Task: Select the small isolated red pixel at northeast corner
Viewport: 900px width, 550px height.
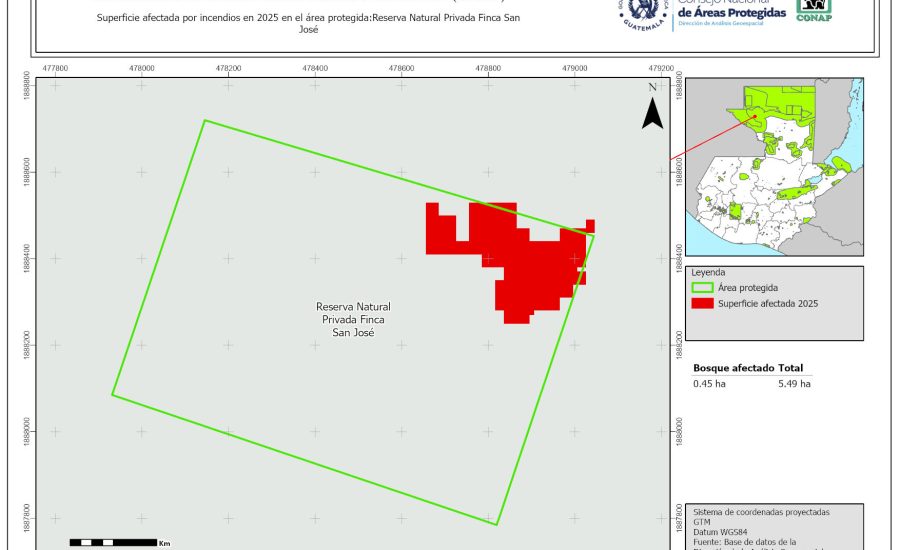Action: pyautogui.click(x=590, y=225)
